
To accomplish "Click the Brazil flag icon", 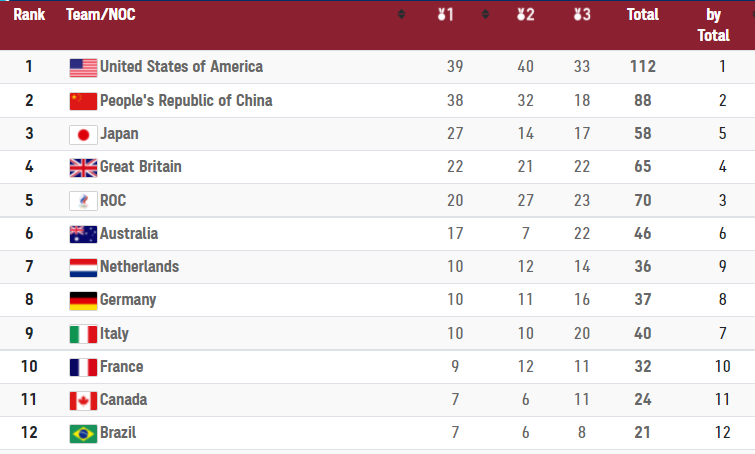I will point(83,433).
